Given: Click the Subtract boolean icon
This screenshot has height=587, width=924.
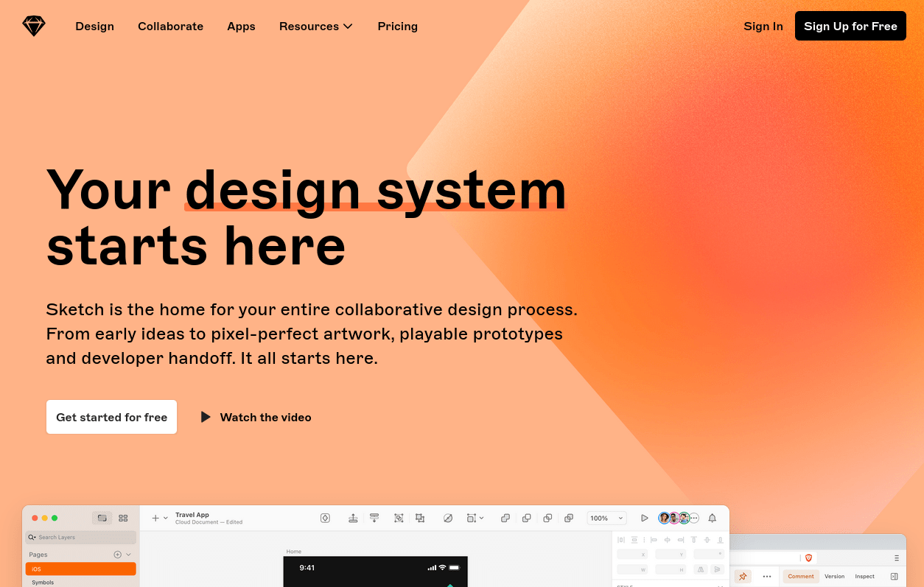Looking at the screenshot, I should pos(526,518).
